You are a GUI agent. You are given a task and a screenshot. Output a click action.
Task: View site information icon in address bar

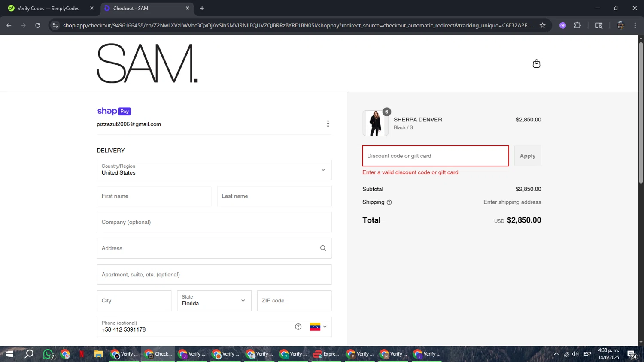pyautogui.click(x=55, y=25)
